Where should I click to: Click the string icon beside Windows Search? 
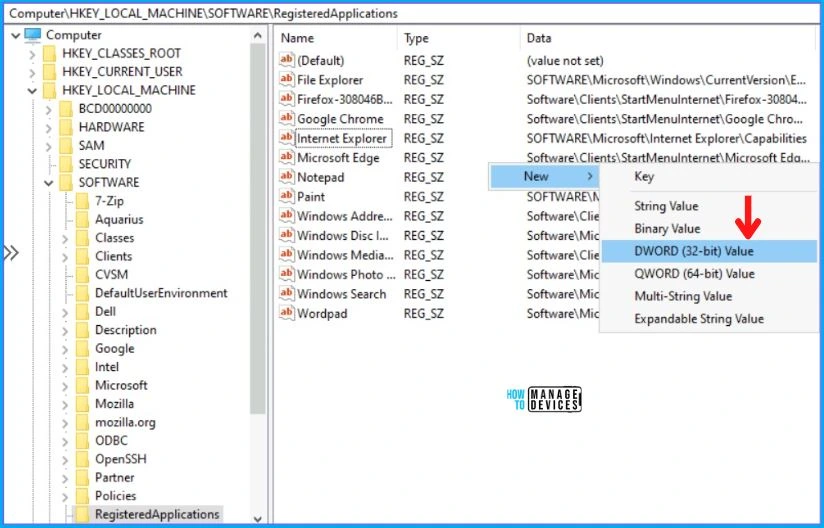tap(286, 294)
